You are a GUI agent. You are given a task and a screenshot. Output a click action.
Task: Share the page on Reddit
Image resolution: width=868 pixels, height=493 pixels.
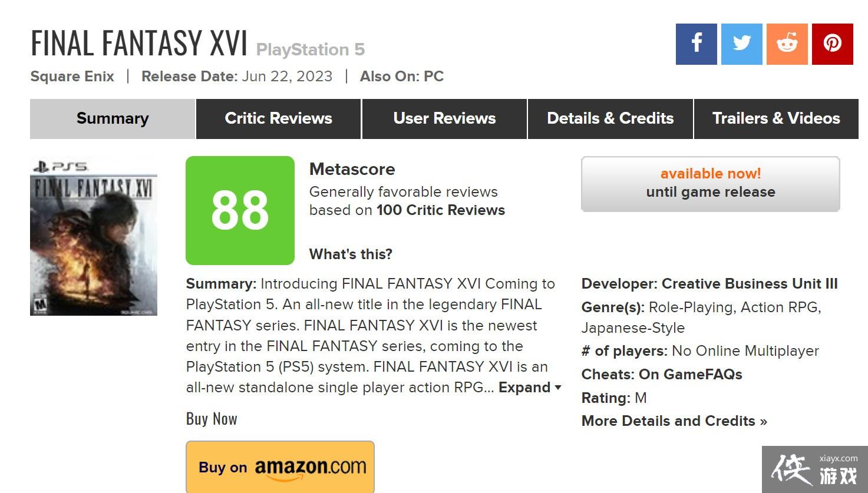point(787,44)
